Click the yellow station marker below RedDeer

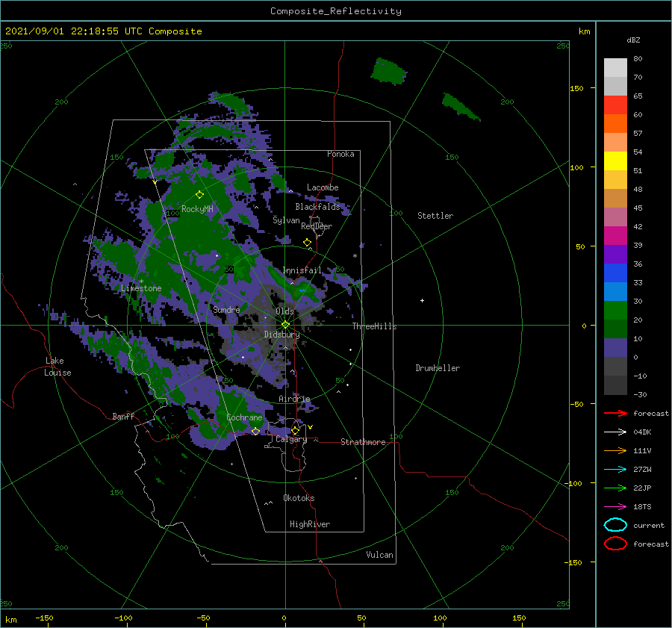point(307,243)
